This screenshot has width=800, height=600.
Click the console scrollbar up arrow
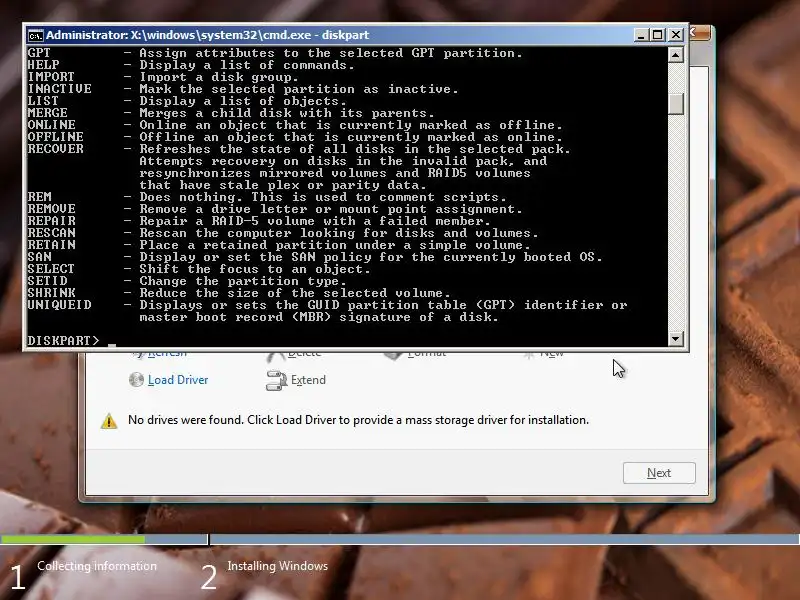click(676, 55)
